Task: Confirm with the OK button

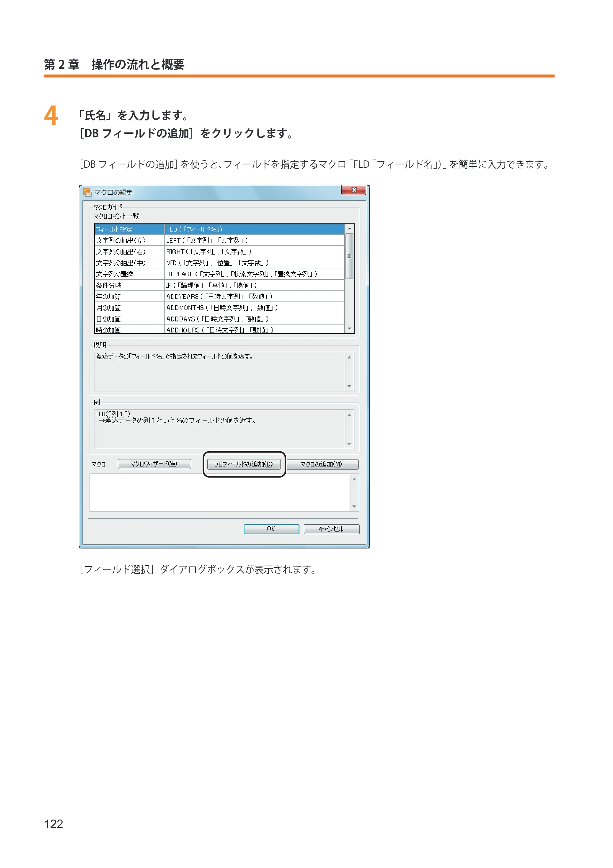Action: 271,529
